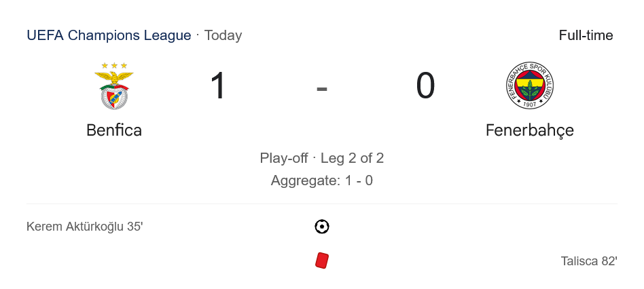This screenshot has width=644, height=289.
Task: Click the goal ball icon
Action: [x=322, y=227]
